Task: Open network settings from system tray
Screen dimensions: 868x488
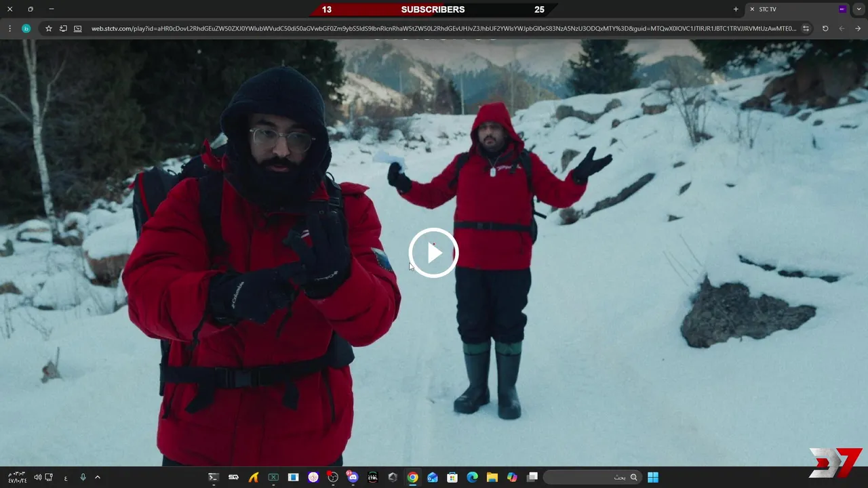Action: [49, 477]
